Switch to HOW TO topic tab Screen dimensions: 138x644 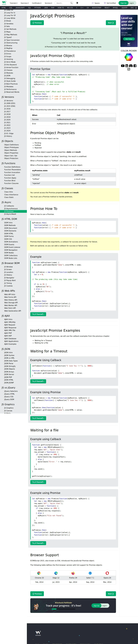61,8
